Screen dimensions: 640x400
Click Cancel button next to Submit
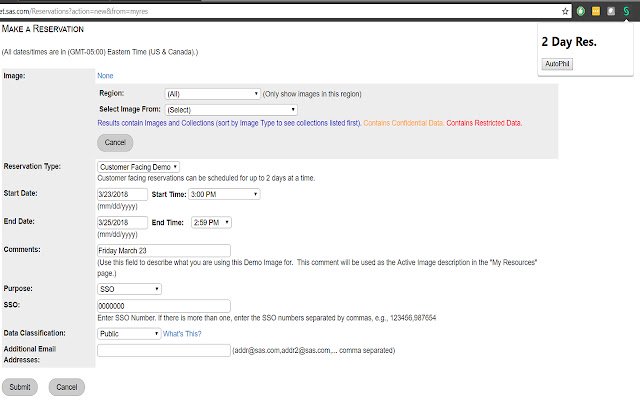[67, 387]
